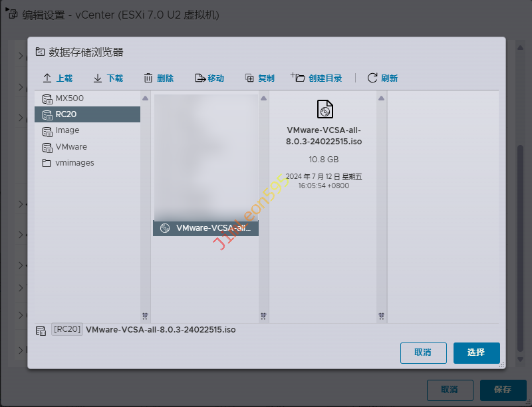532x407 pixels.
Task: Click the 移动 (Move) toolbar icon
Action: click(200, 78)
